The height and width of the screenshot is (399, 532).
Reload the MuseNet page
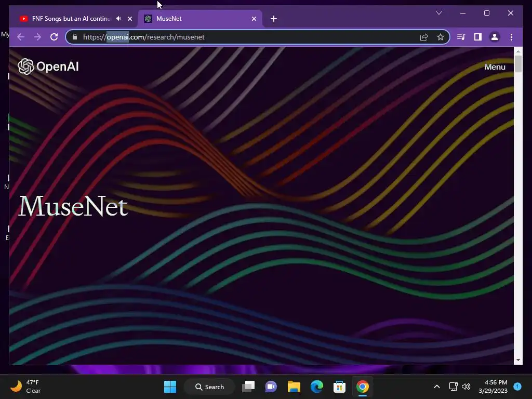pos(54,37)
